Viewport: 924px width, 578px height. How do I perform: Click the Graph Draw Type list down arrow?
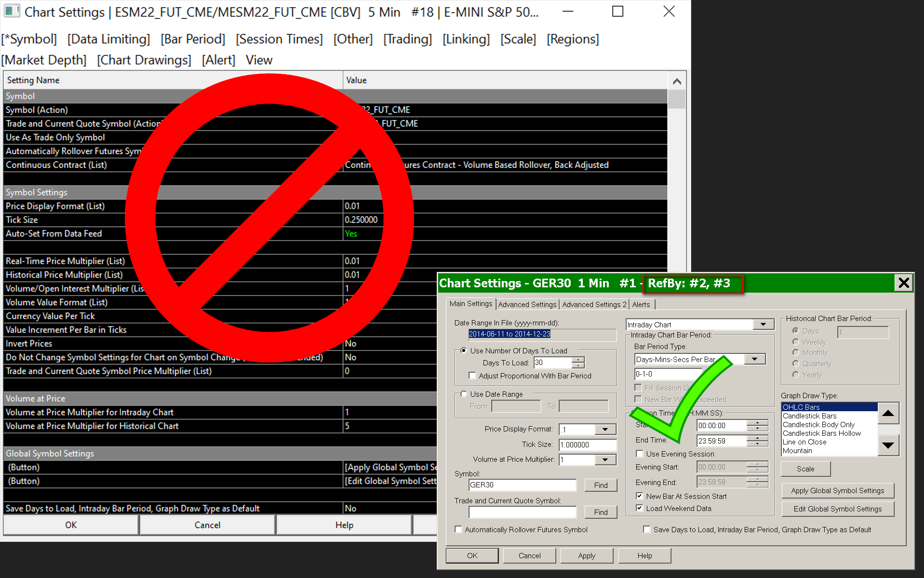pos(888,445)
